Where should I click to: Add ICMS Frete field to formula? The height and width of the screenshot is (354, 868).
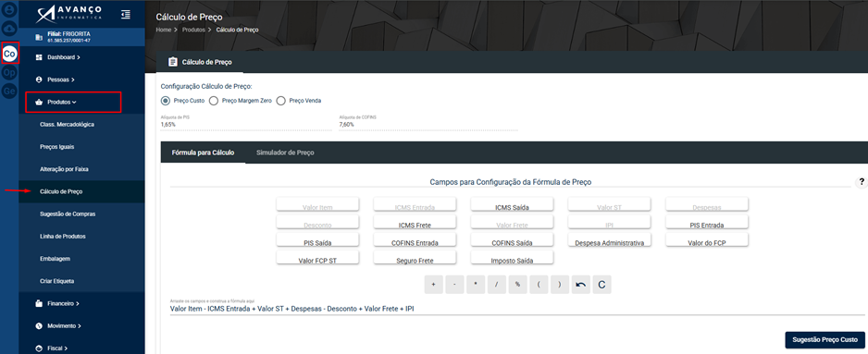coord(415,223)
